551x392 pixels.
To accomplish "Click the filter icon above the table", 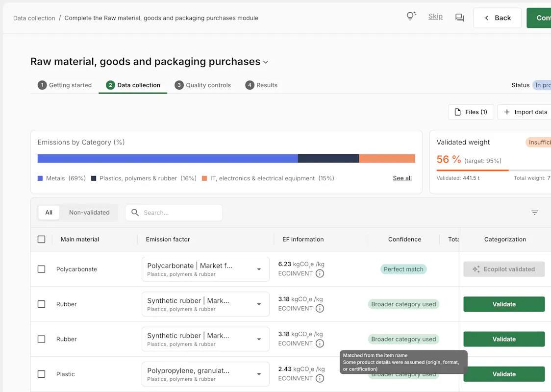I will pos(534,213).
